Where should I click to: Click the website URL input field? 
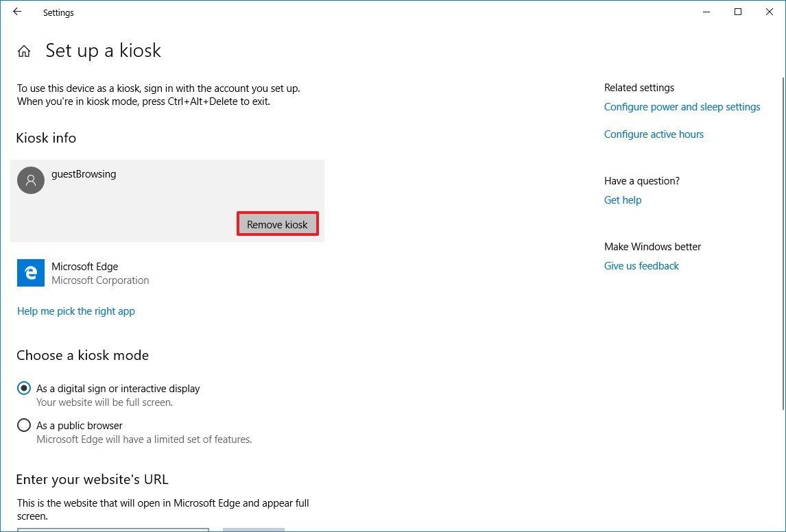(113, 529)
